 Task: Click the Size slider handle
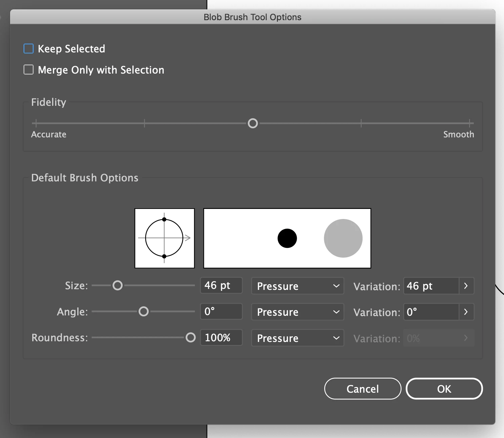click(x=118, y=286)
